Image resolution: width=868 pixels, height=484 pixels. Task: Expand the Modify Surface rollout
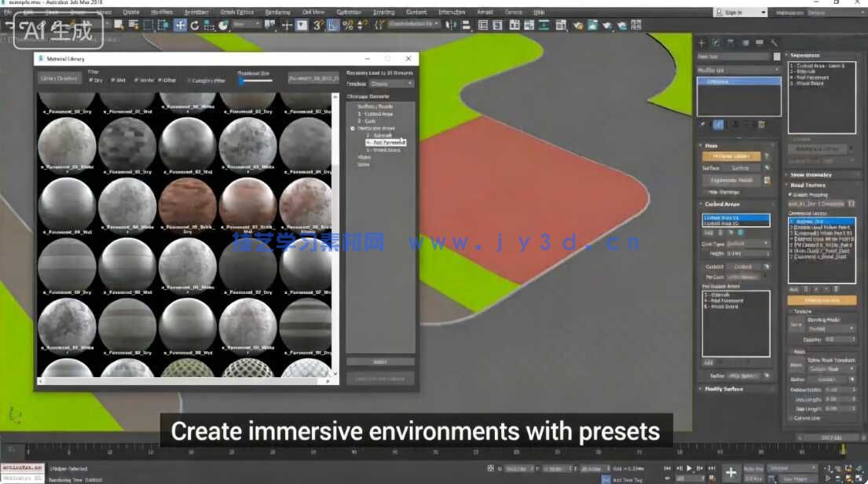pos(723,389)
